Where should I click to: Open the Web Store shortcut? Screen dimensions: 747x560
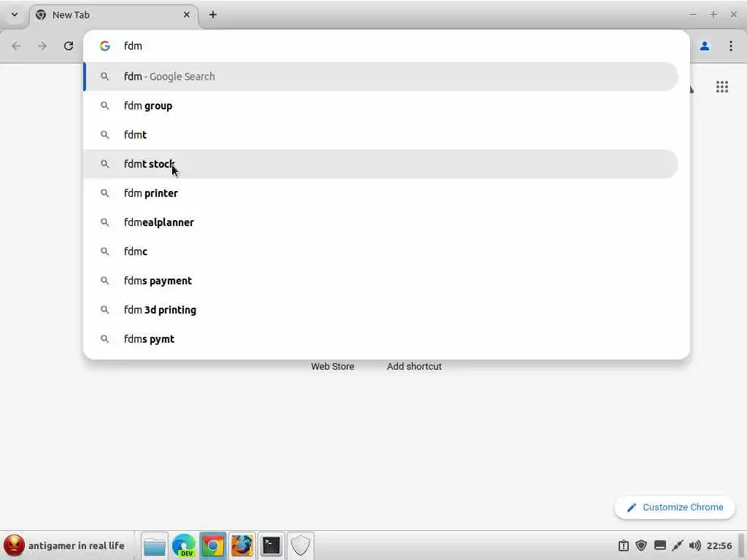click(333, 366)
